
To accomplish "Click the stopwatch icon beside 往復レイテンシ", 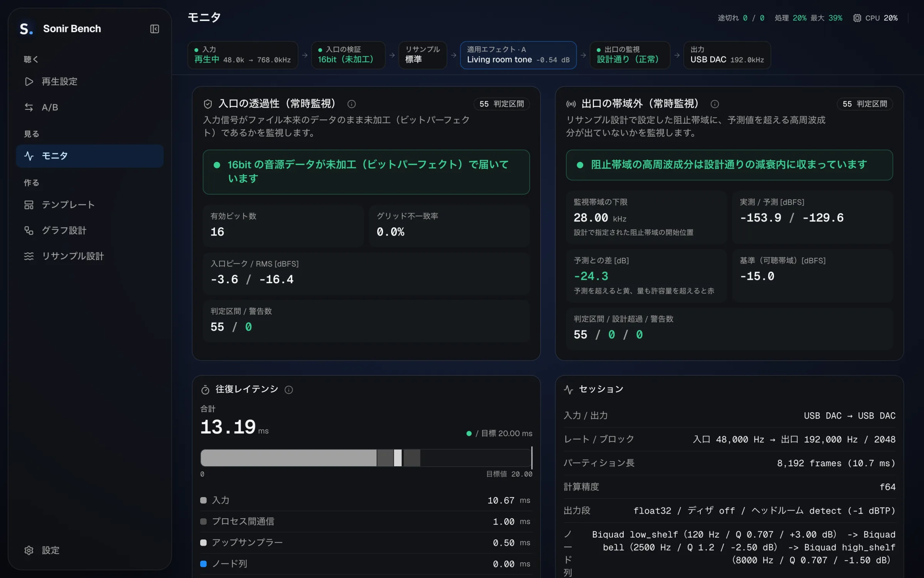I will click(x=205, y=390).
